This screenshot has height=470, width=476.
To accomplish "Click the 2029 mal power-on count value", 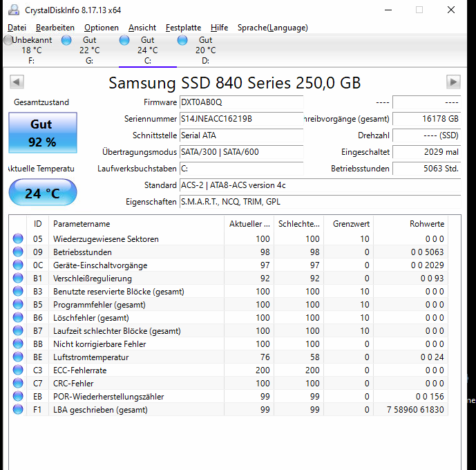I will coord(427,152).
